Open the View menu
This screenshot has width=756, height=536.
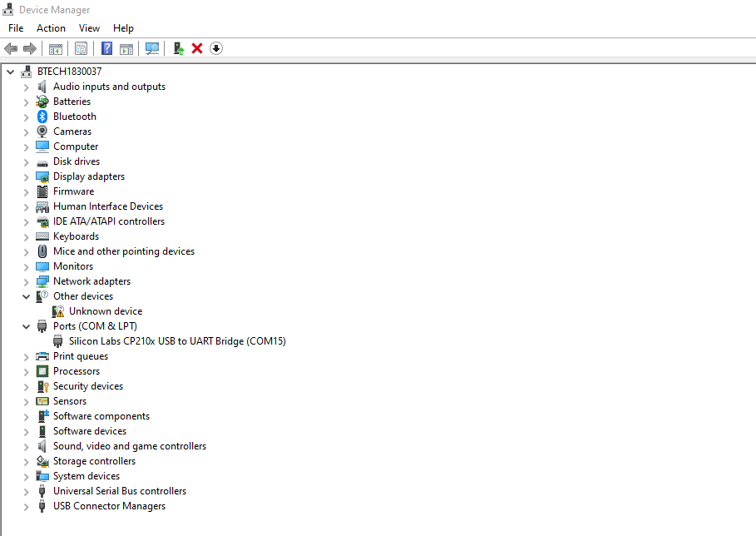(x=89, y=28)
